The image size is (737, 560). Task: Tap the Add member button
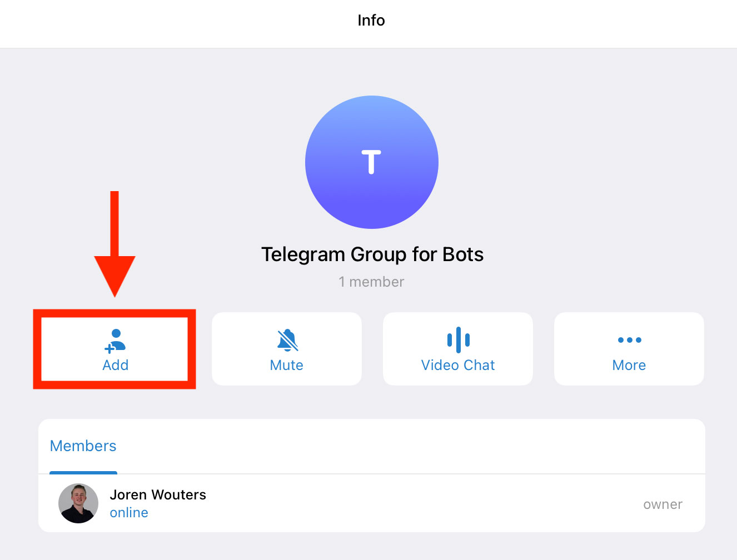[115, 349]
